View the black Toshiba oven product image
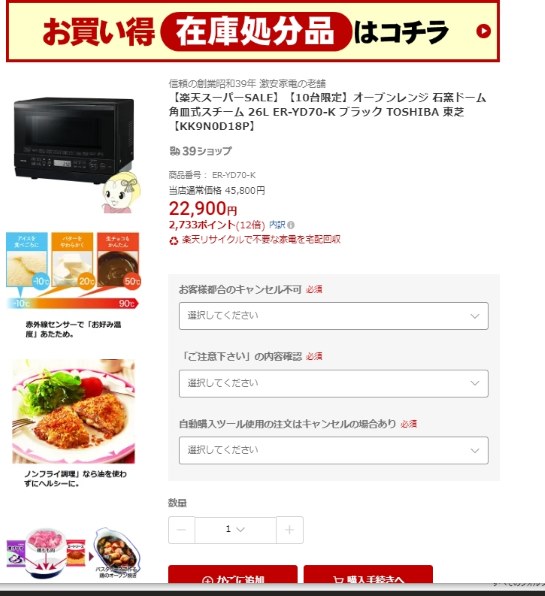The width and height of the screenshot is (545, 596). (x=74, y=140)
